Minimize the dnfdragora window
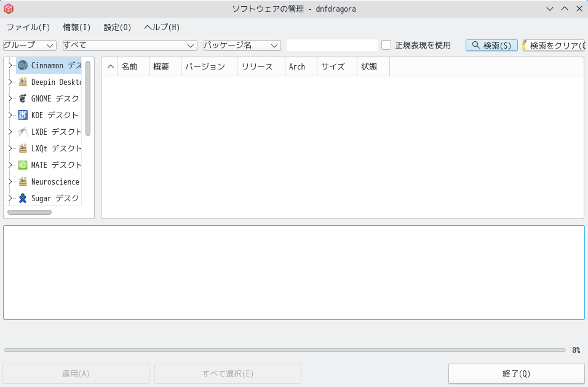This screenshot has height=387, width=588. 550,9
